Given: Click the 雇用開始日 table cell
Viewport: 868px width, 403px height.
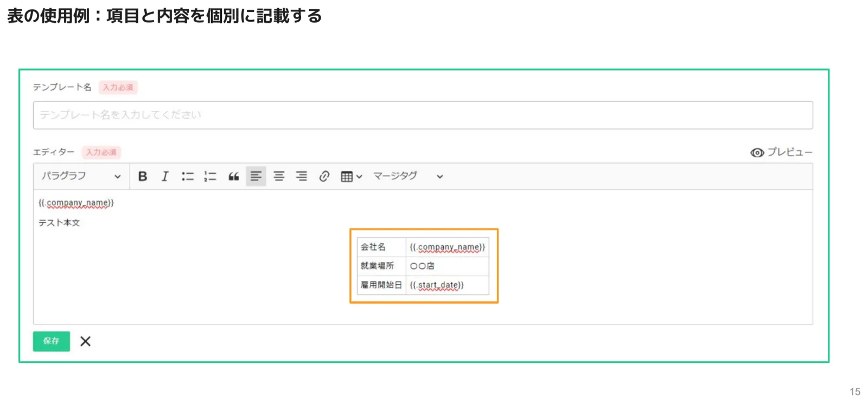Looking at the screenshot, I should coord(381,285).
